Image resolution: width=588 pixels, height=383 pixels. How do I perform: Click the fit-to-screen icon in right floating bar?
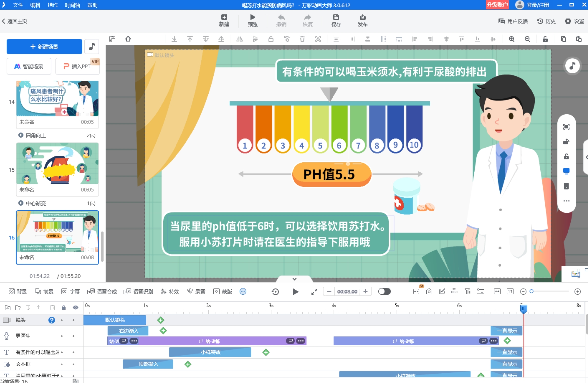click(x=566, y=127)
